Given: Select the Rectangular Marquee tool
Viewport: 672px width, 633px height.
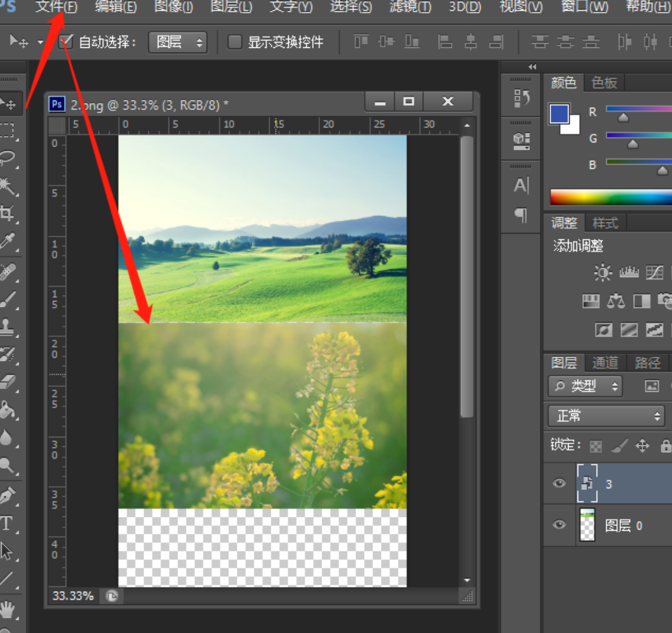Looking at the screenshot, I should click(7, 130).
